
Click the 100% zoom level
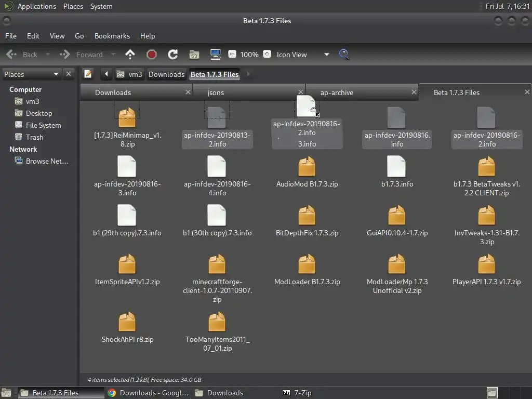click(x=249, y=55)
